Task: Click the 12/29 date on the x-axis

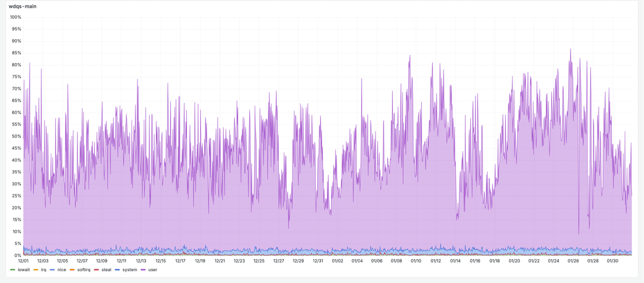Action: pyautogui.click(x=298, y=261)
